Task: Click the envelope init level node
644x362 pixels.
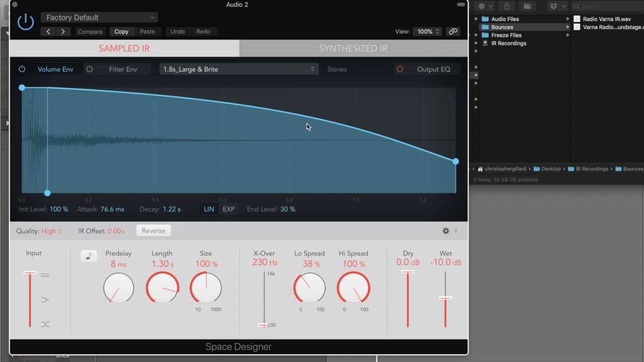Action: point(22,88)
